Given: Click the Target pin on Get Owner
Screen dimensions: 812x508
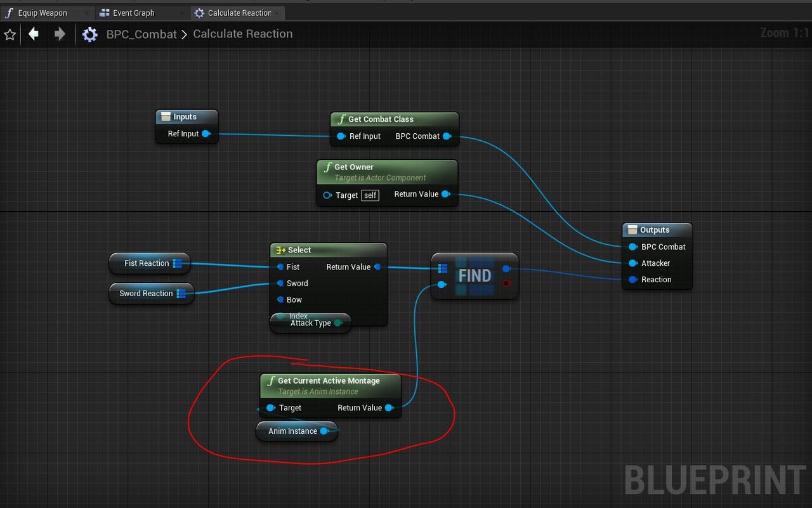Looking at the screenshot, I should tap(327, 195).
